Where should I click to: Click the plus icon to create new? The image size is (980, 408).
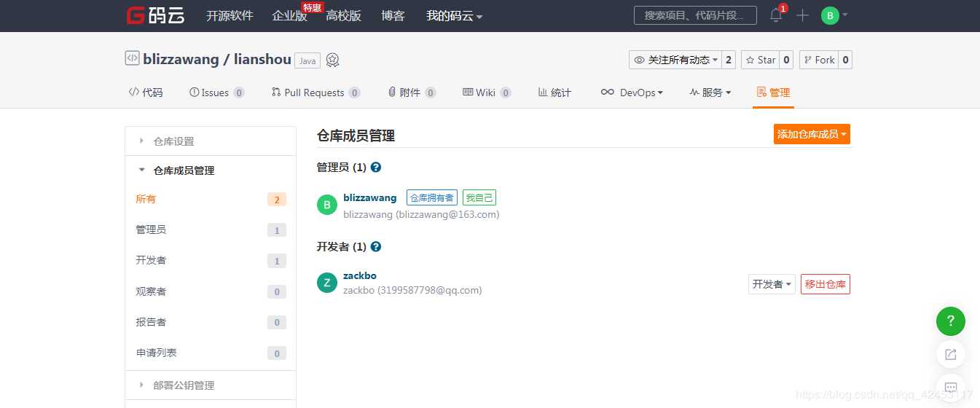tap(802, 15)
